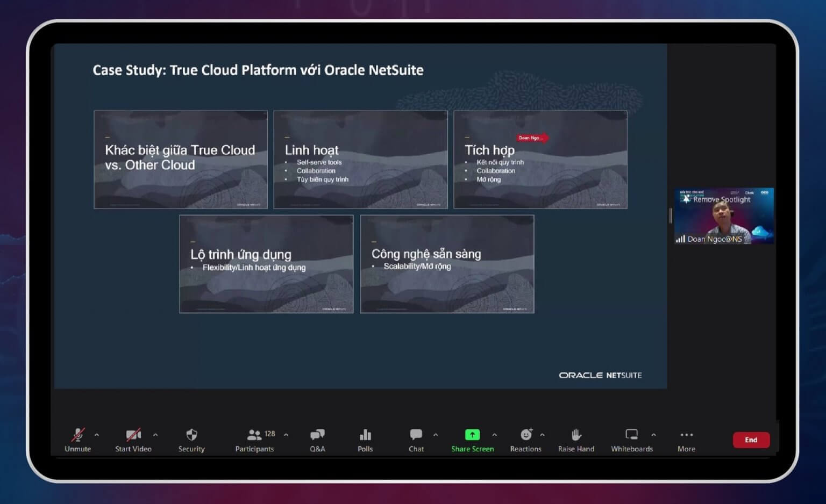Image resolution: width=826 pixels, height=504 pixels.
Task: End the meeting with red End button
Action: coord(751,440)
